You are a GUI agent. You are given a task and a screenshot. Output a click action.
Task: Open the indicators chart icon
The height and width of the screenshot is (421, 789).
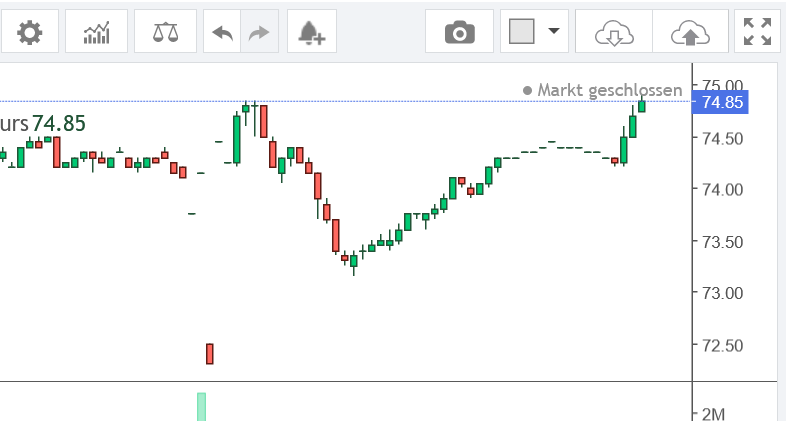[x=96, y=33]
